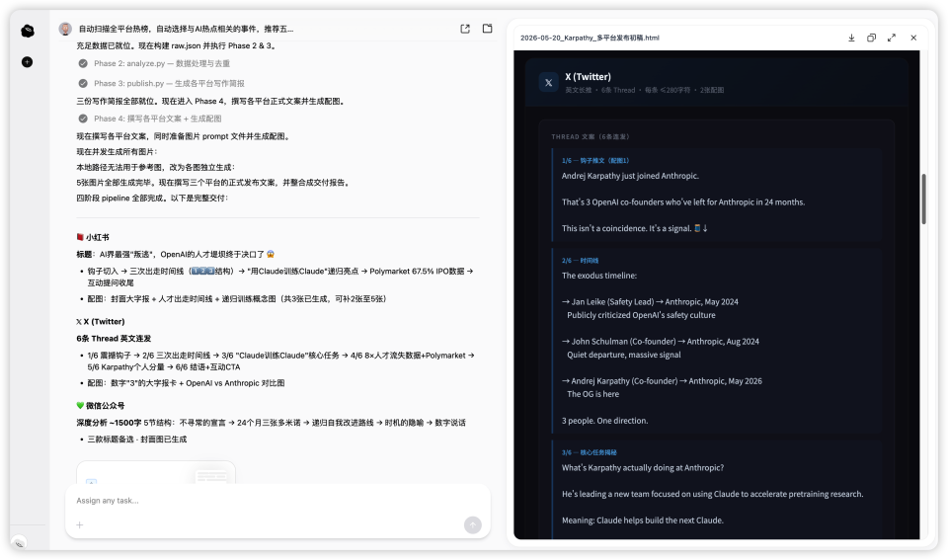Start a new task with the plus icon
This screenshot has width=948, height=560.
point(28,61)
